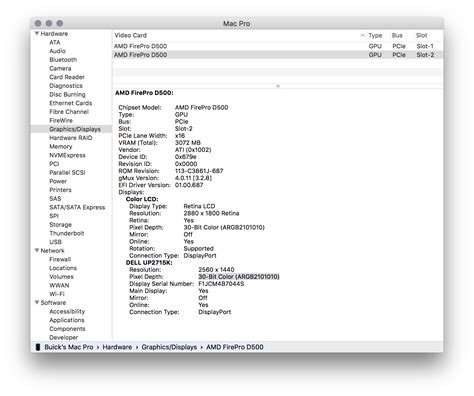Select PCI in the sidebar
Screen dimensions: 474x396
(x=54, y=164)
